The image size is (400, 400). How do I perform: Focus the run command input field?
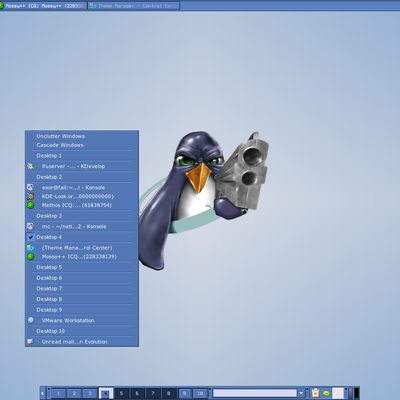[255, 393]
